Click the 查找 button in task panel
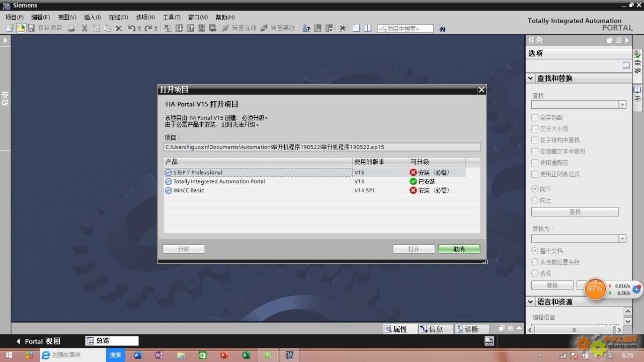Viewport: 644px width, 362px height. [575, 212]
